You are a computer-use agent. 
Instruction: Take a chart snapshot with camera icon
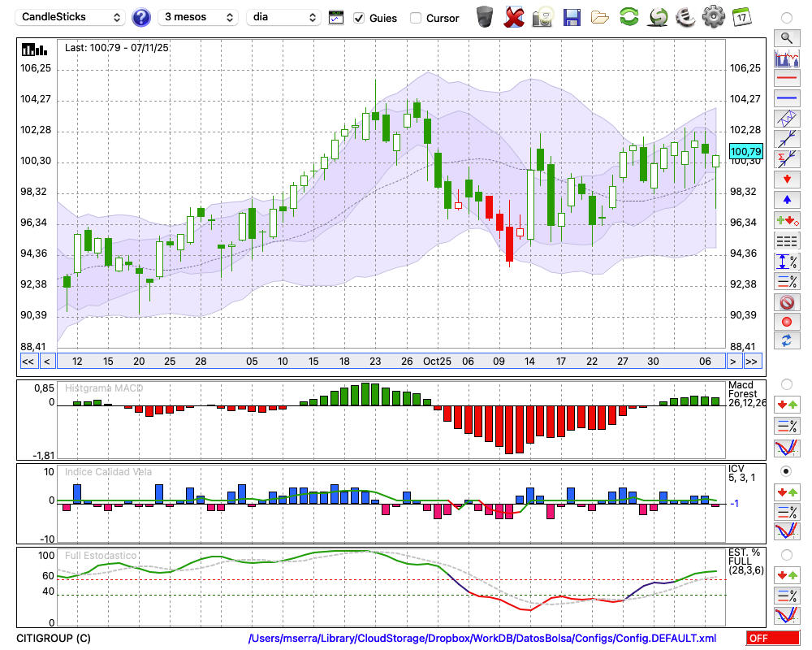(542, 17)
